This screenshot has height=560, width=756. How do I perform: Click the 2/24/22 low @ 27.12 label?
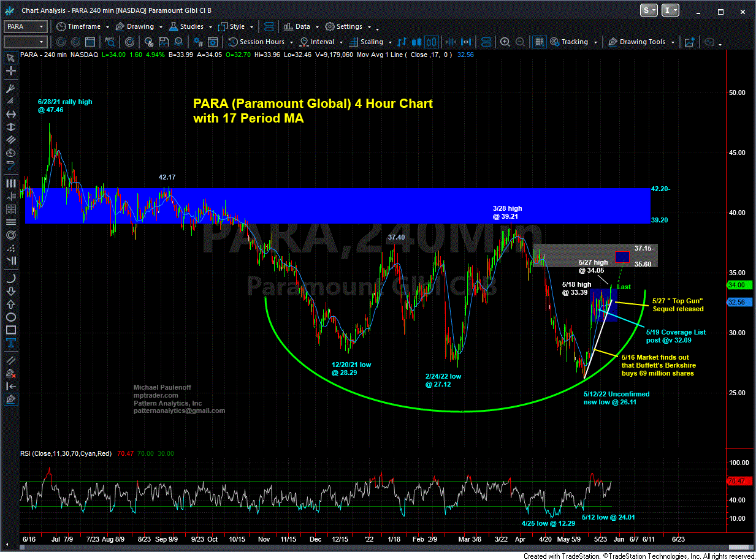tap(443, 380)
